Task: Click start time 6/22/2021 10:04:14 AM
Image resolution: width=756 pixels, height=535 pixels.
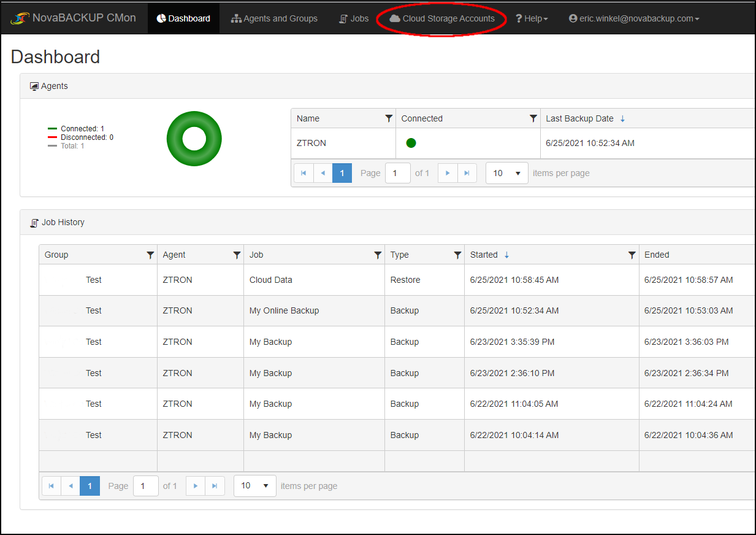Action: click(x=514, y=436)
